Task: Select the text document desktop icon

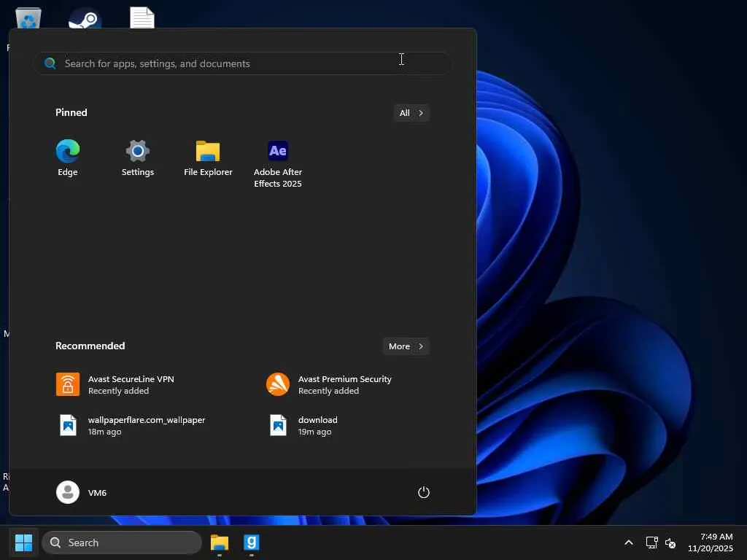Action: 142,17
